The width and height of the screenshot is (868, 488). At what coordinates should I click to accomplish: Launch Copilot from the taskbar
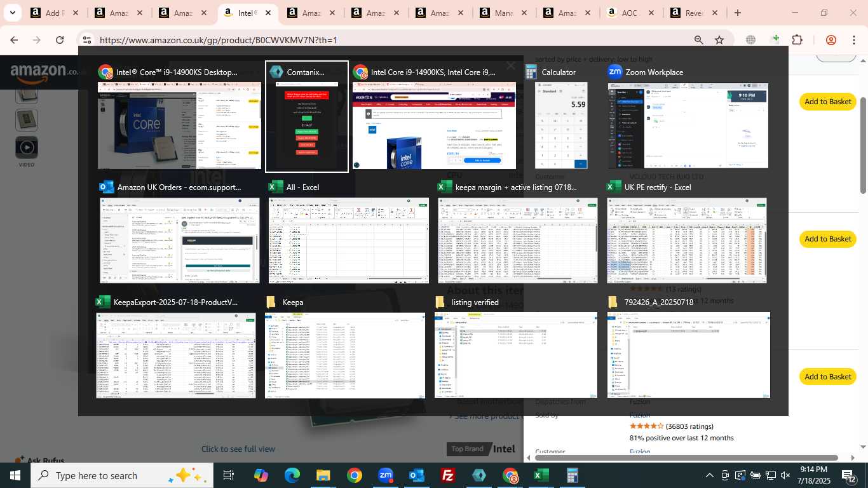(261, 475)
